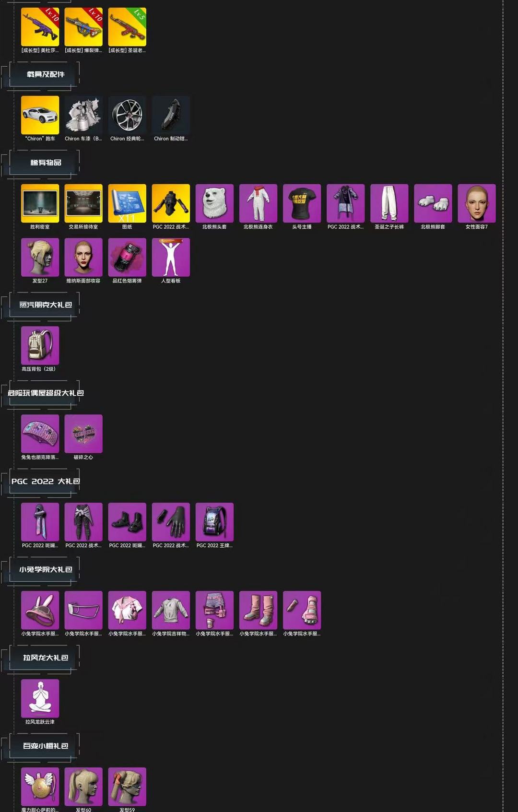This screenshot has width=518, height=812.
Task: Select the meditating pose emote icon
Action: coord(40,698)
